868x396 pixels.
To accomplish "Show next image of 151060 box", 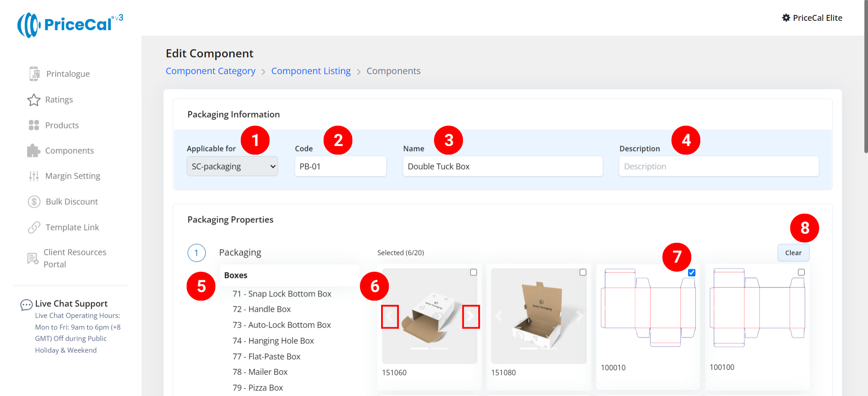I will coord(471,316).
